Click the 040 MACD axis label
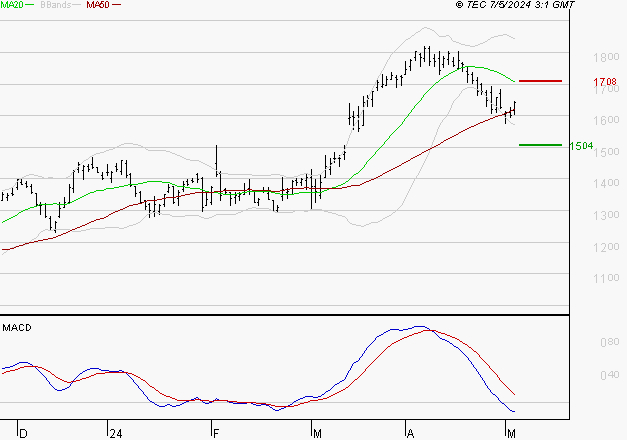This screenshot has height=440, width=627. (610, 375)
